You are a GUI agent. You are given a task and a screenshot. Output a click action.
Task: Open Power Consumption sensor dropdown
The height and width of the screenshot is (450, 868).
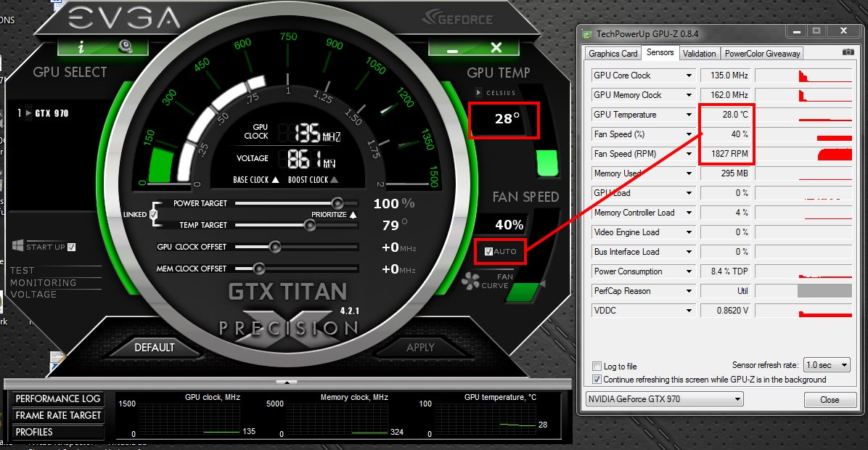689,271
